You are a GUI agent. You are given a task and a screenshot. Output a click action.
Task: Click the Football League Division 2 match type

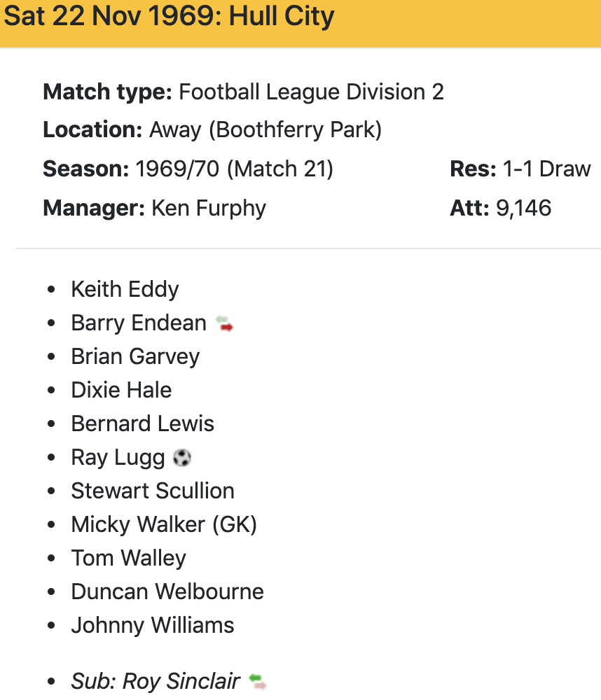[311, 92]
